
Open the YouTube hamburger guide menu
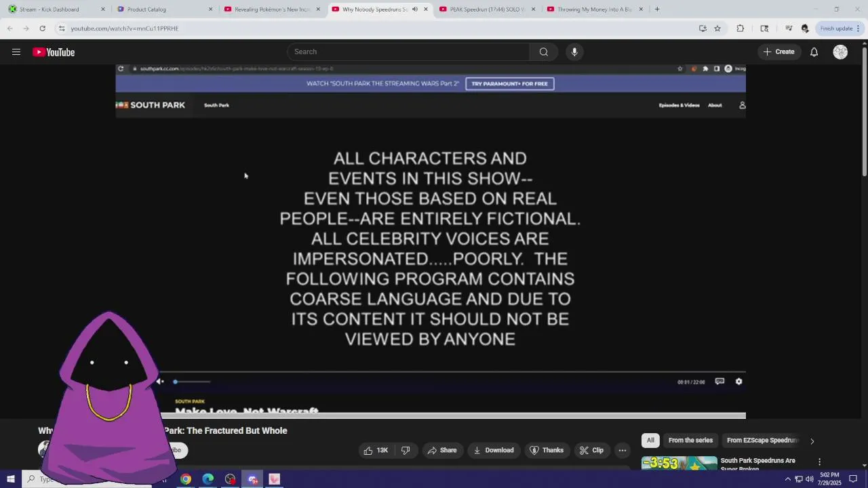pos(16,52)
